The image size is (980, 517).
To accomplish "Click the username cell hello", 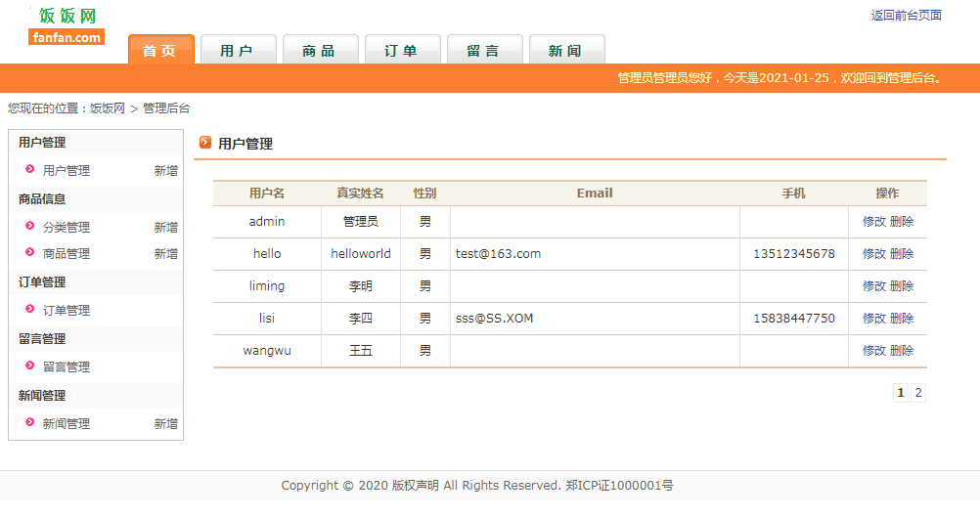I will click(267, 254).
